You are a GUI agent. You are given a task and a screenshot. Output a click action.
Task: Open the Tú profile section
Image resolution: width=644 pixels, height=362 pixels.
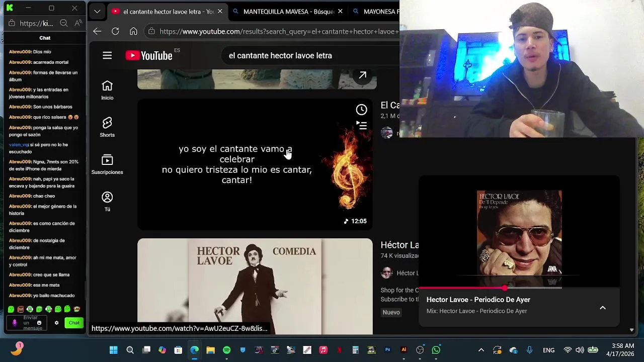coord(107,202)
